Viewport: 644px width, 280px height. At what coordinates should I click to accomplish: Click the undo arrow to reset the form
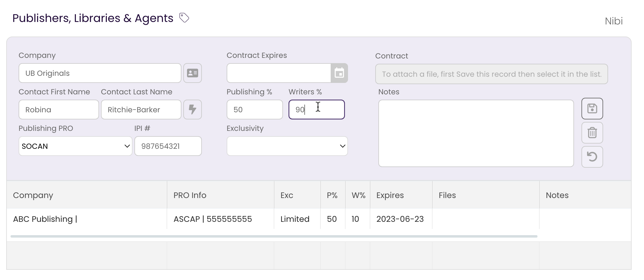point(592,157)
